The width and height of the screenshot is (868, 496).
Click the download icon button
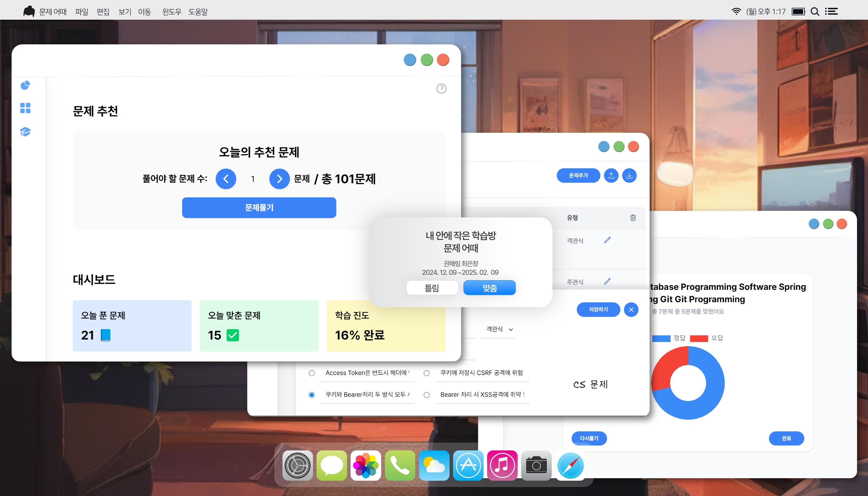pos(629,176)
